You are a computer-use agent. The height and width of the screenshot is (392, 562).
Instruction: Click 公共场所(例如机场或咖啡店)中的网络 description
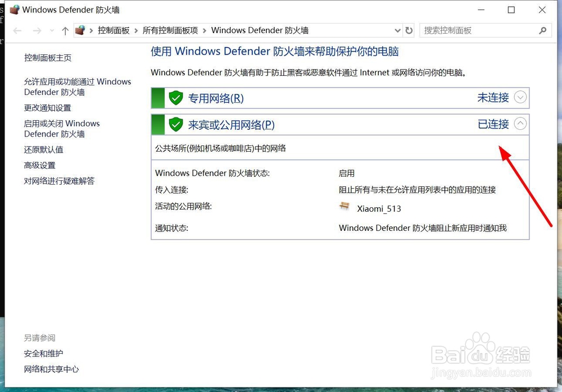coord(220,148)
